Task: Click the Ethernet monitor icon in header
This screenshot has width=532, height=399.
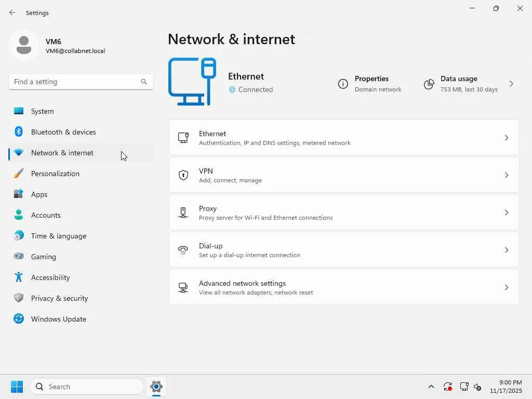Action: tap(192, 82)
